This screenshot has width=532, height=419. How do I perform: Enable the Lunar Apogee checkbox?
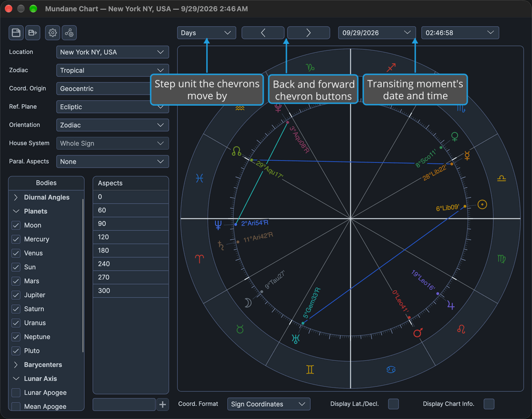(16, 393)
